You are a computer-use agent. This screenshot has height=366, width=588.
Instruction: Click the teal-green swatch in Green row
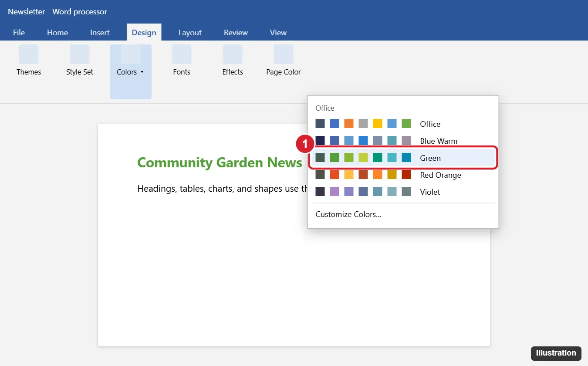[x=378, y=158]
